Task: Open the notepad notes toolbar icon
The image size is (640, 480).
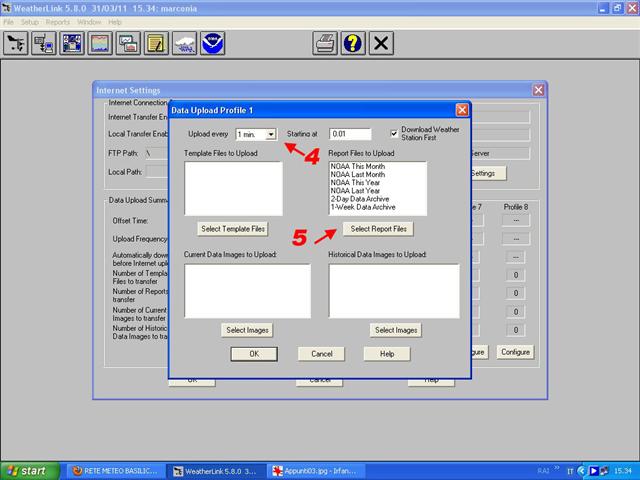Action: coord(156,43)
